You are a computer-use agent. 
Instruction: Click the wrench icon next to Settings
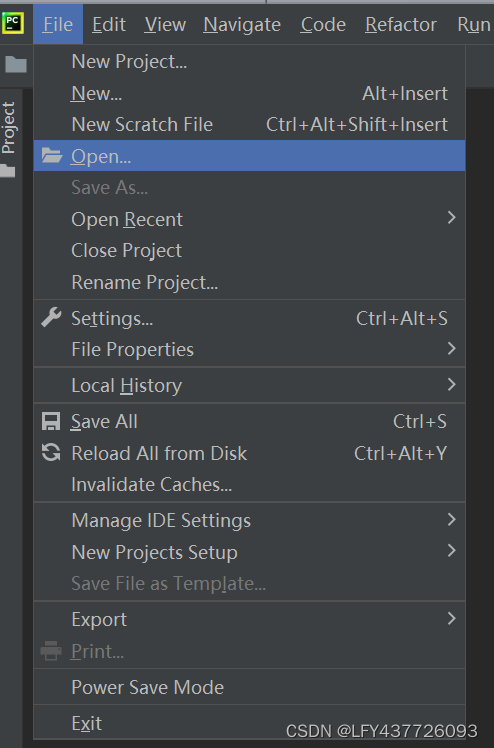point(51,318)
